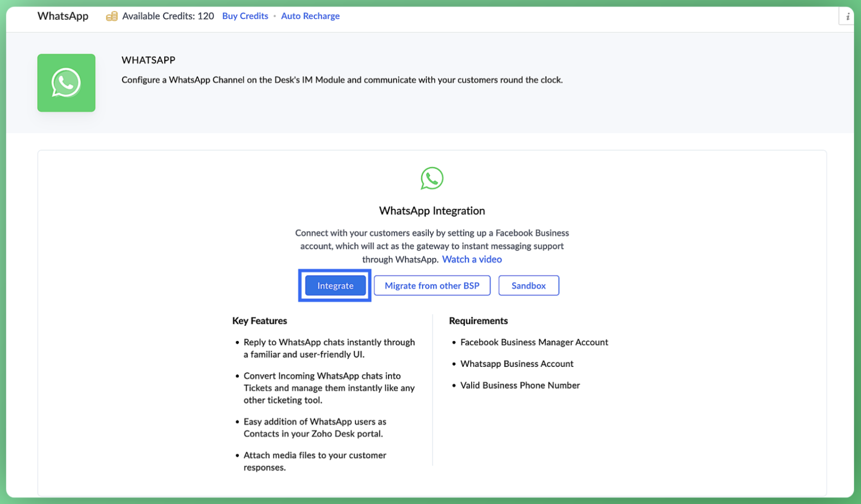Click the Configure a WhatsApp Channel description
This screenshot has height=504, width=861.
tap(342, 80)
